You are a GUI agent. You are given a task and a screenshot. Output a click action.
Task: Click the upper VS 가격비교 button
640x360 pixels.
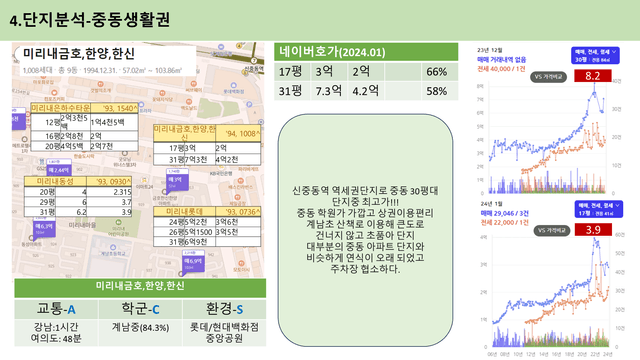coord(548,77)
